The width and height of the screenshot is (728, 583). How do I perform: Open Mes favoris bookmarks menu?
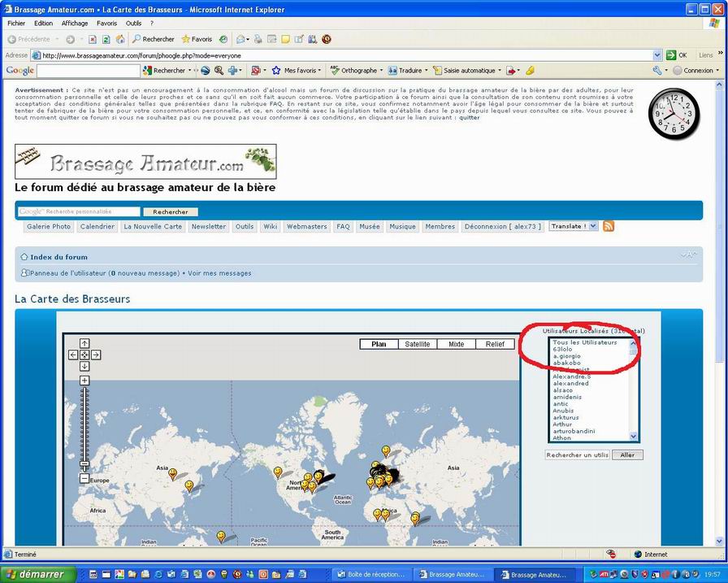[x=295, y=71]
